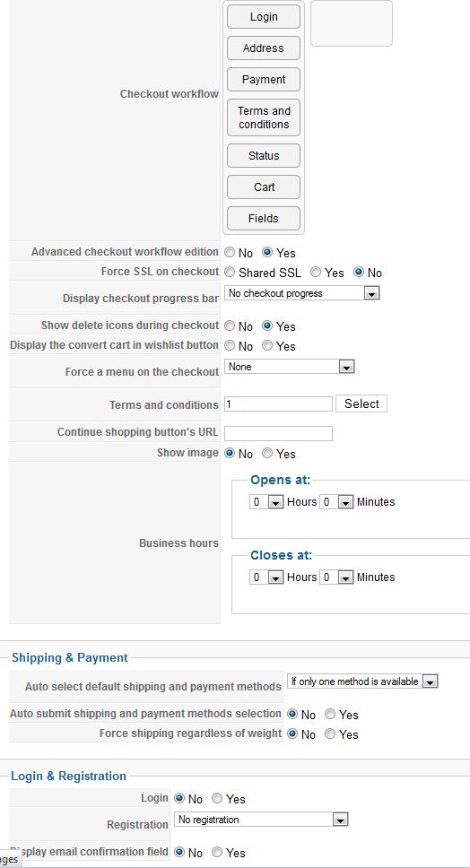Select Yes for Force shipping regardless of weight
This screenshot has width=470, height=868.
pyautogui.click(x=330, y=734)
